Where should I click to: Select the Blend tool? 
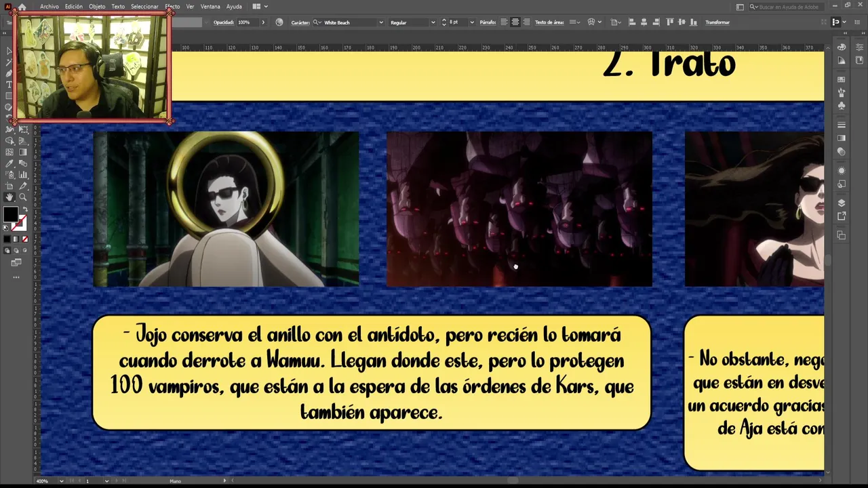[23, 163]
